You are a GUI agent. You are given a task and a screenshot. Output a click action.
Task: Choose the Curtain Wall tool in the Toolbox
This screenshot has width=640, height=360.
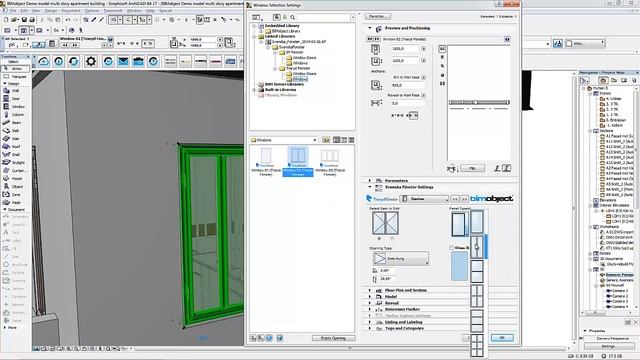pos(15,171)
